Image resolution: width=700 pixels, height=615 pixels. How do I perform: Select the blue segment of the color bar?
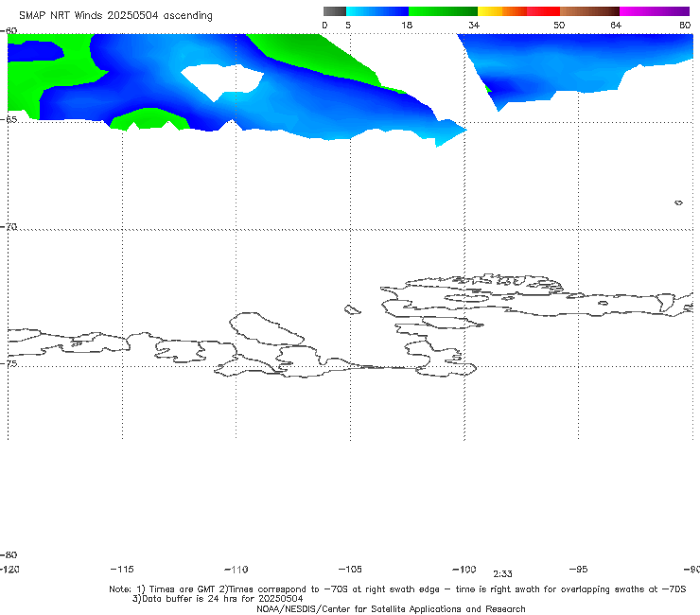point(377,11)
